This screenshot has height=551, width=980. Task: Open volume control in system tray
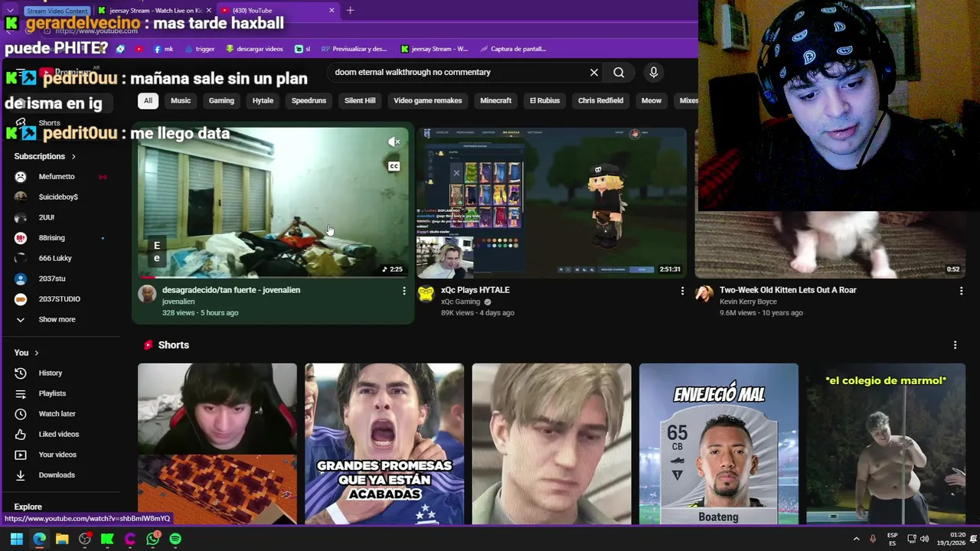click(x=924, y=539)
